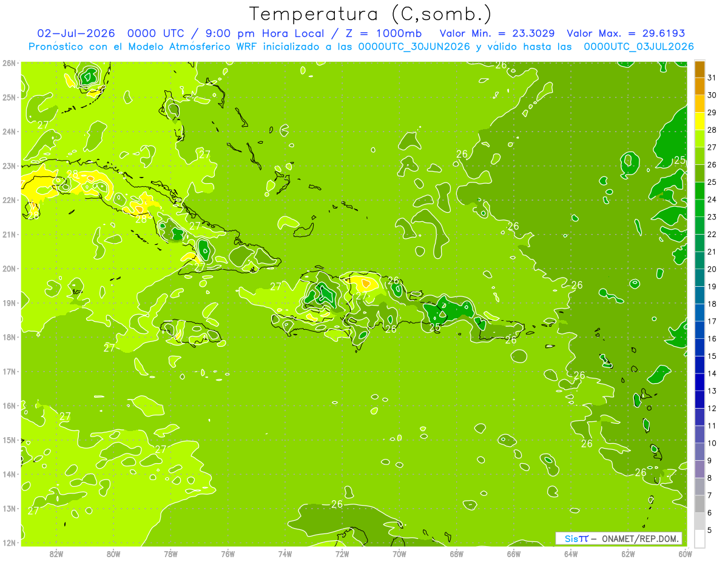Select the "Valor Min. = 23.3029" readout

click(497, 33)
